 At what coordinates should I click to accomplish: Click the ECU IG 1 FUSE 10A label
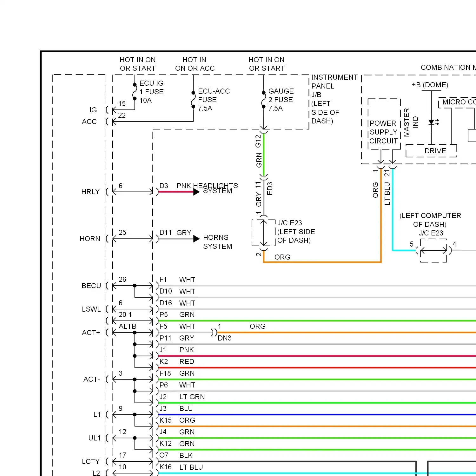point(152,92)
